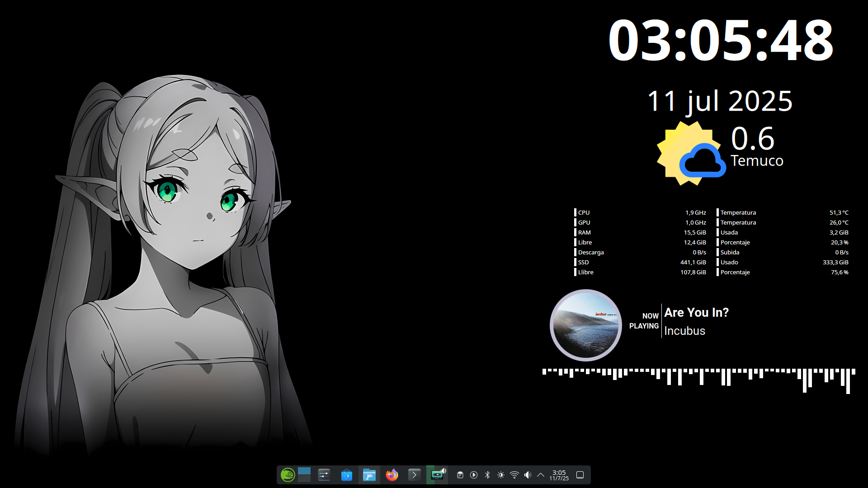The width and height of the screenshot is (868, 488).
Task: Switch to the cassette music player task
Action: [437, 475]
